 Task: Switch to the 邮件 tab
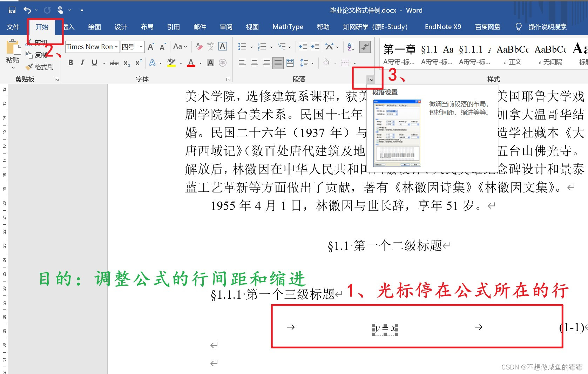[200, 27]
